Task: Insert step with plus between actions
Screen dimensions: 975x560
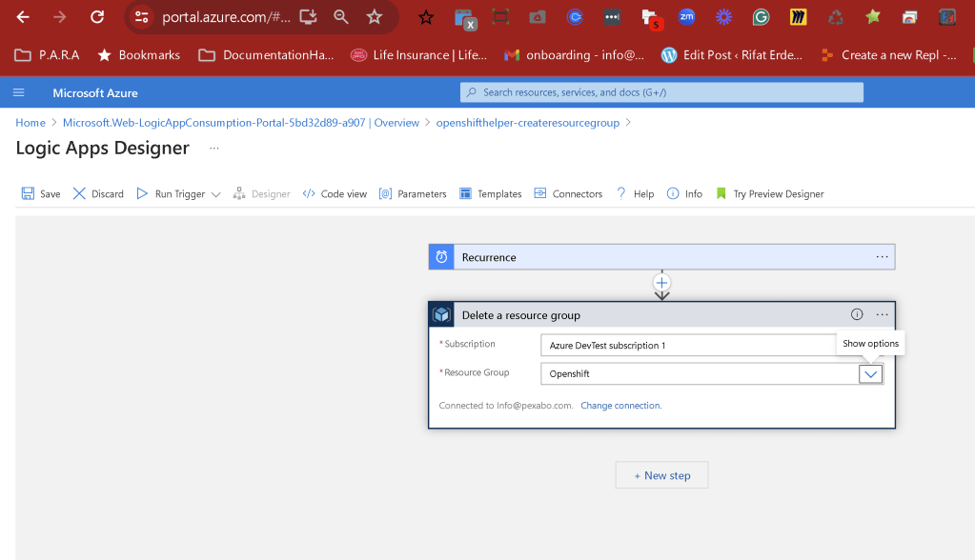Action: [x=661, y=283]
